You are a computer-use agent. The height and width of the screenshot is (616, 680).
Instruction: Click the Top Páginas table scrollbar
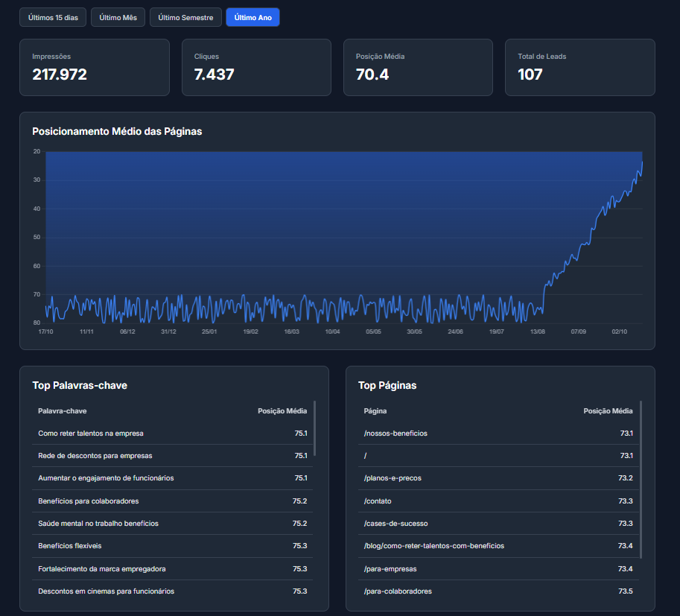(x=641, y=480)
